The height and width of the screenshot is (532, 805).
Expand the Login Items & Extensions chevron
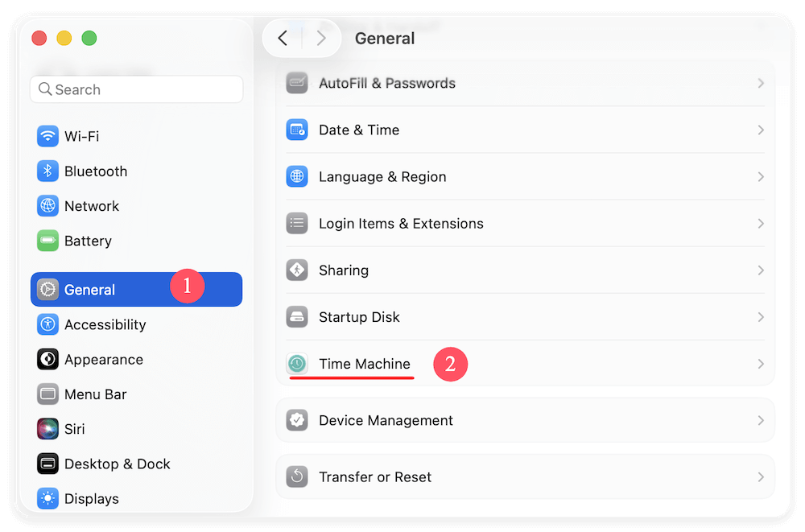(761, 224)
